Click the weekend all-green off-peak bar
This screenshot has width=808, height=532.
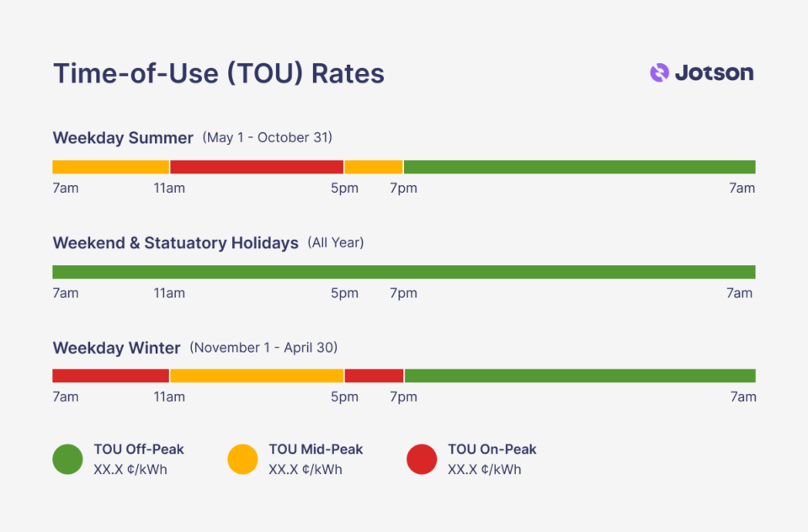click(x=404, y=272)
